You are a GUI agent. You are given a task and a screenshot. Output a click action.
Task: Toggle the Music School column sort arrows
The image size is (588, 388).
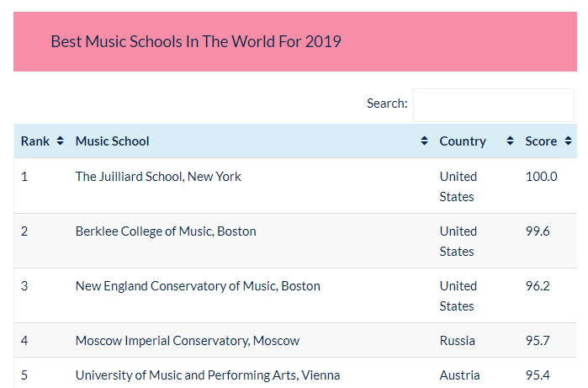pyautogui.click(x=424, y=141)
